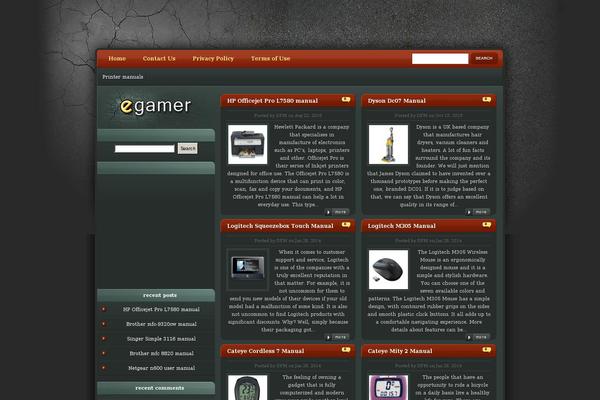Go to the Home menu item
The height and width of the screenshot is (400, 600).
tap(117, 59)
